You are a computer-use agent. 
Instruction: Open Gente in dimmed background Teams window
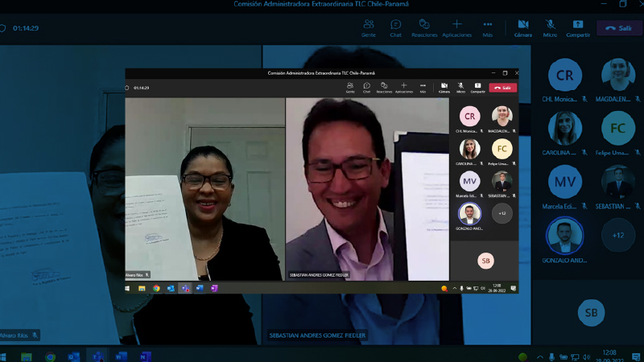(369, 28)
